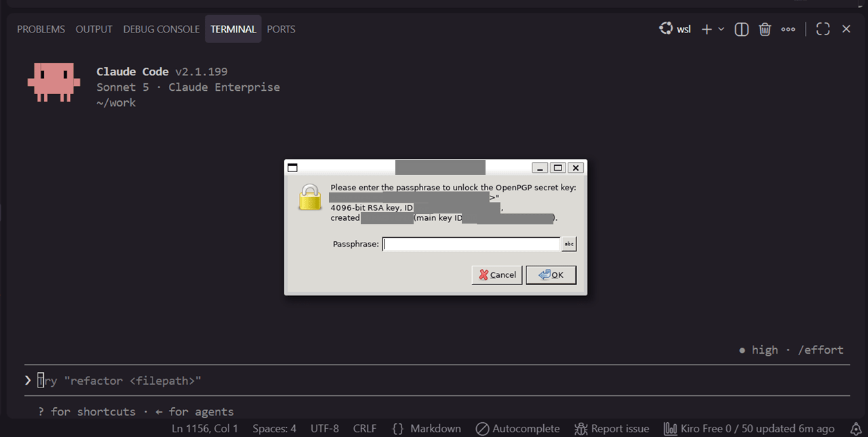The height and width of the screenshot is (437, 868).
Task: Click the wsl terminal profile icon
Action: (x=666, y=28)
